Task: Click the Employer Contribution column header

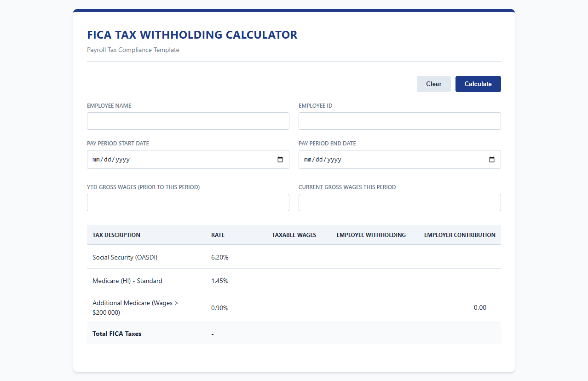Action: (x=460, y=235)
